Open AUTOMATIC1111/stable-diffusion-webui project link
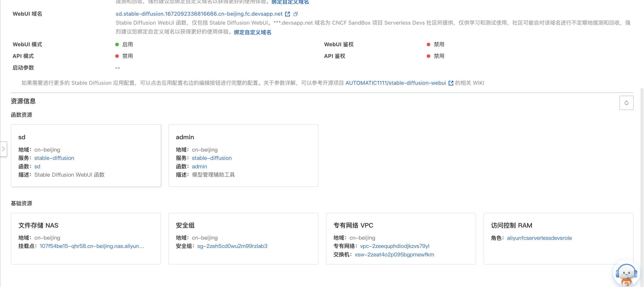 coord(395,83)
